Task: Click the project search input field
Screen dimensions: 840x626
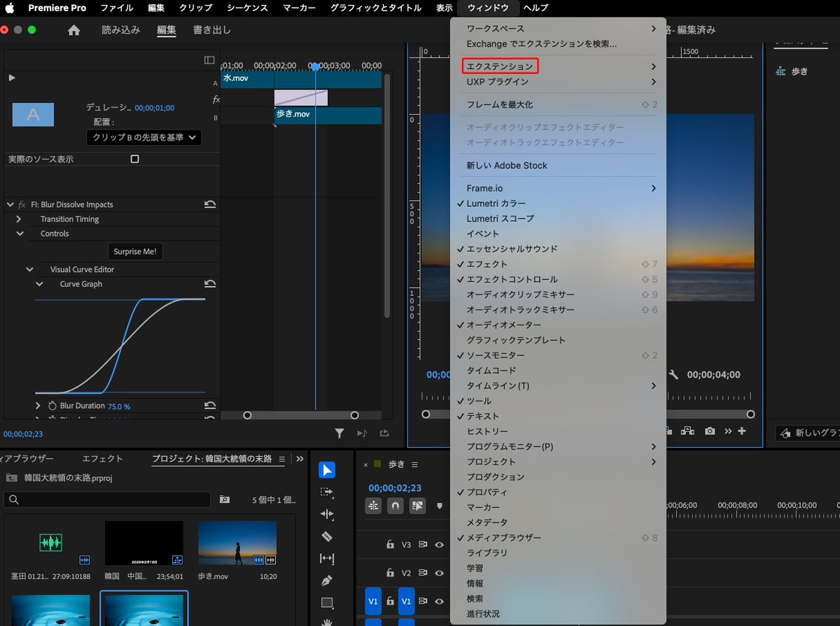Action: click(107, 499)
